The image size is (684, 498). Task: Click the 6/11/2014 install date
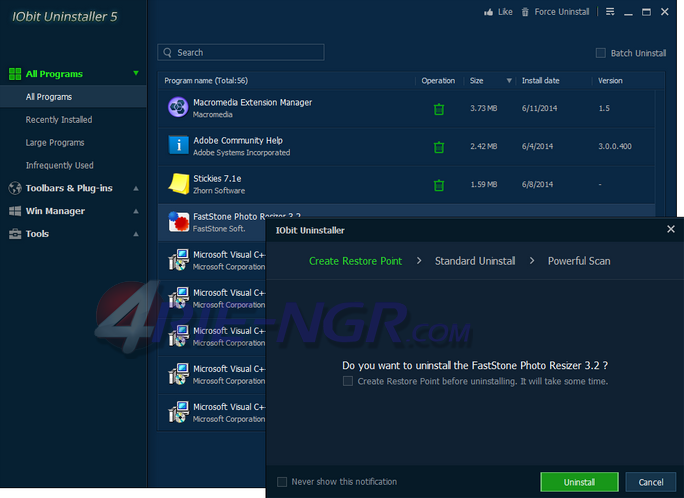[x=539, y=108]
